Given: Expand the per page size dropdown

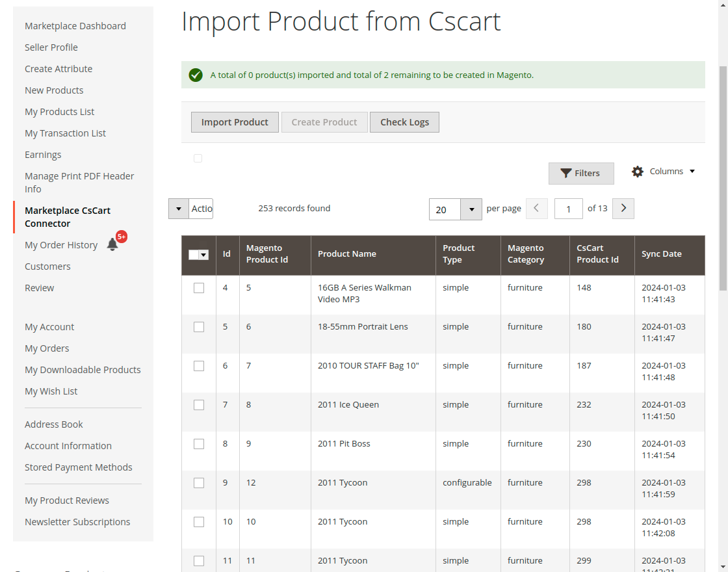Looking at the screenshot, I should 471,209.
